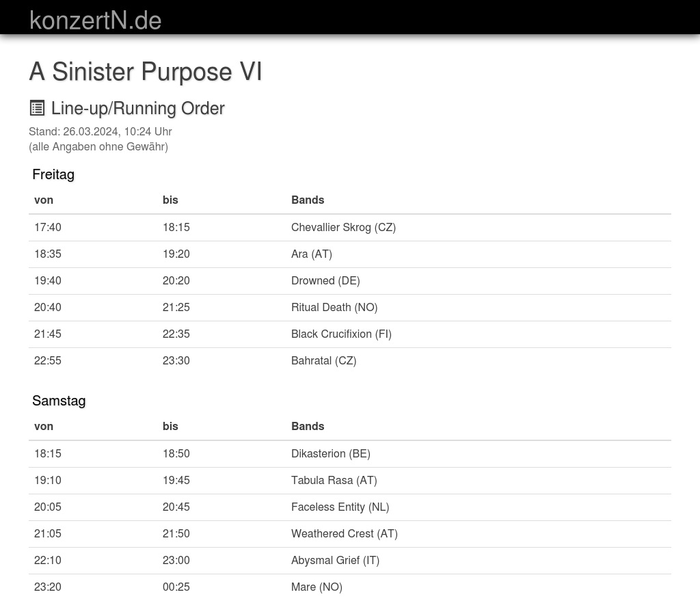The image size is (700, 614).
Task: Click the Chevallier Skrog (CZ) band entry
Action: click(343, 227)
